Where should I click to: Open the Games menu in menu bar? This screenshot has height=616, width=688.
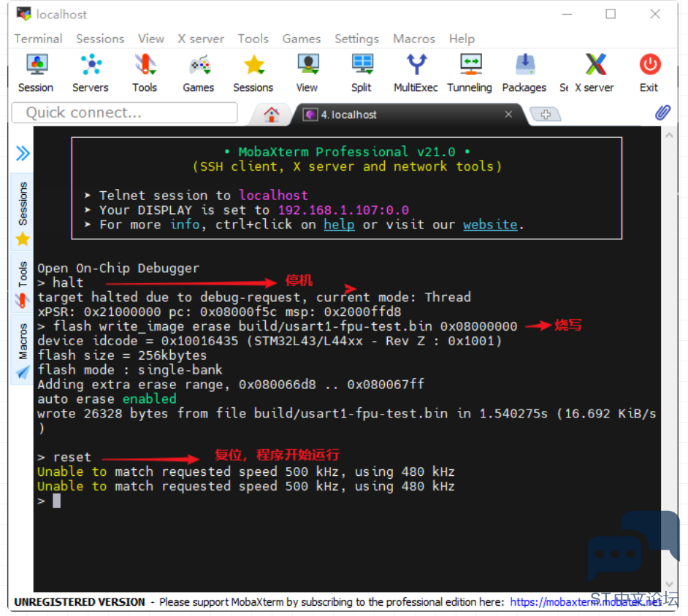302,39
